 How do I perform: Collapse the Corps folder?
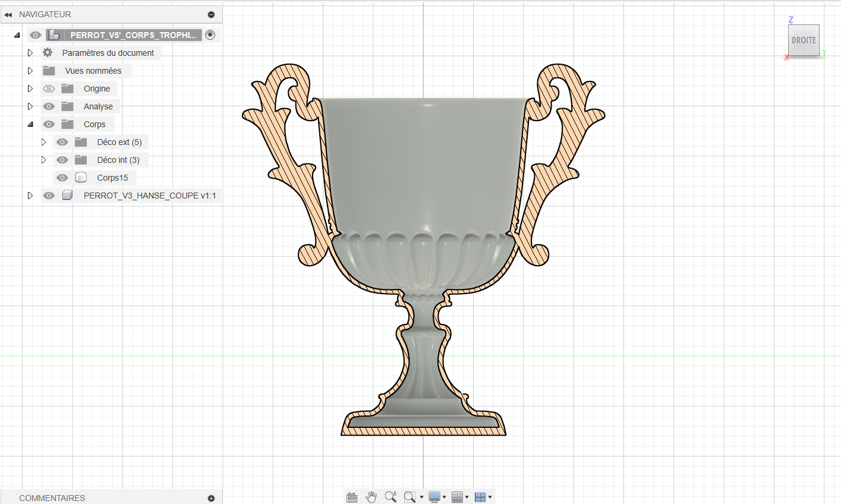[30, 124]
